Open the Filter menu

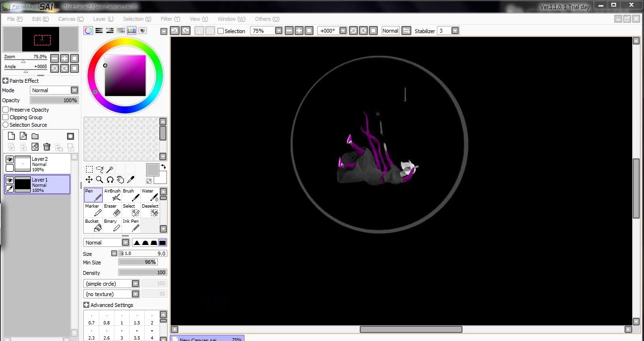(x=170, y=19)
